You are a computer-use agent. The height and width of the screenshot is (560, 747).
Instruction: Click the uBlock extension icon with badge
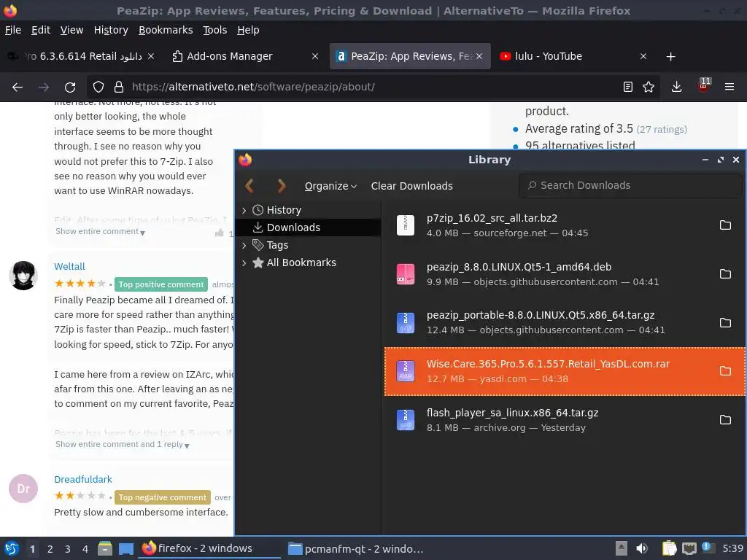(704, 86)
